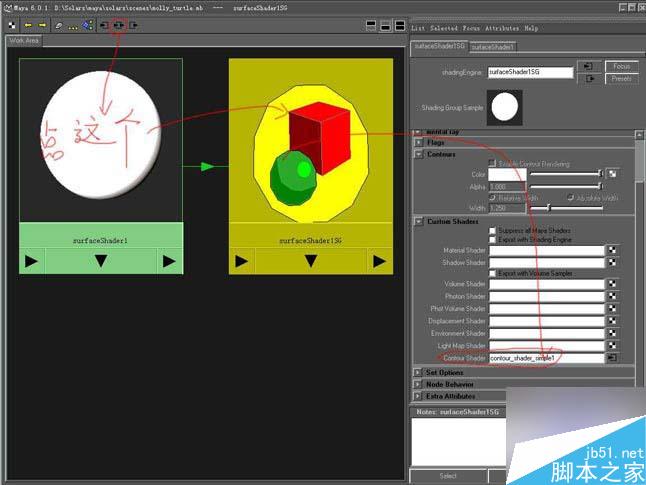The width and height of the screenshot is (646, 485).
Task: Switch to the surfaceShader1SG tab
Action: (440, 46)
